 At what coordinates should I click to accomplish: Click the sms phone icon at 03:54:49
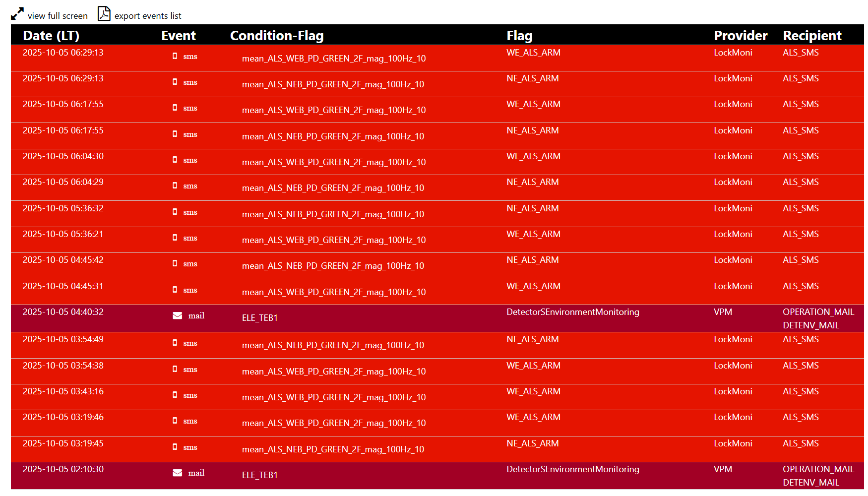click(175, 343)
